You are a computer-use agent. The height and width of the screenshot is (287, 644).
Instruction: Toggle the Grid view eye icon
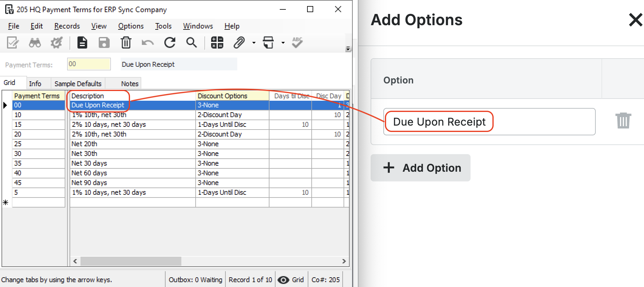pyautogui.click(x=283, y=280)
